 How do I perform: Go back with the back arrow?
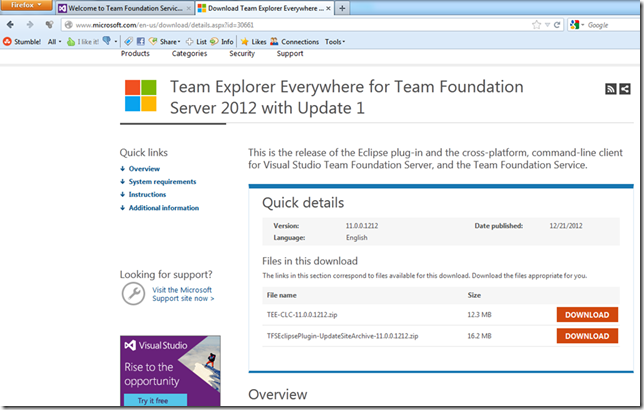click(x=10, y=25)
